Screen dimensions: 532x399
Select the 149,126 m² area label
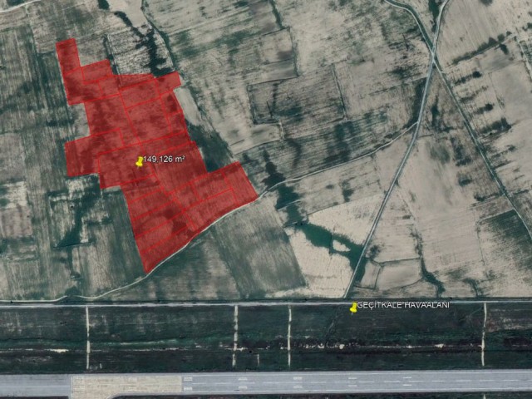pyautogui.click(x=165, y=159)
